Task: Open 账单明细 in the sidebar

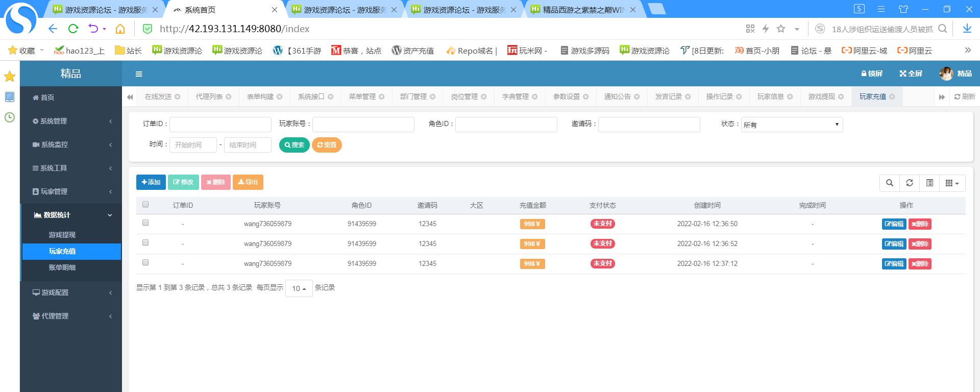Action: (x=62, y=267)
